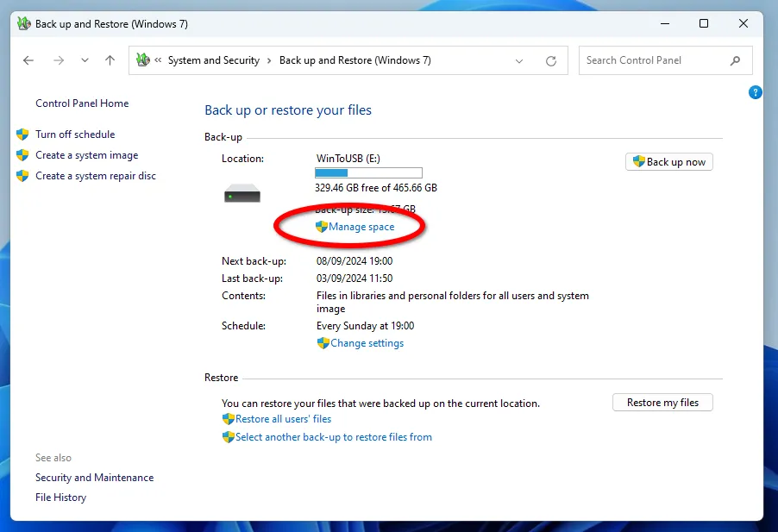This screenshot has height=532, width=778.
Task: Click the backup drive icon
Action: coord(242,195)
